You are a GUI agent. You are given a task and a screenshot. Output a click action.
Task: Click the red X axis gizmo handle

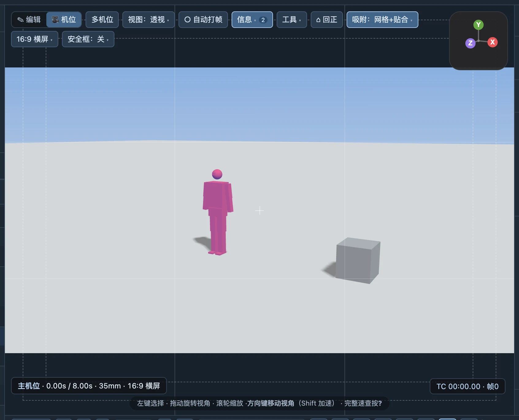pos(492,42)
